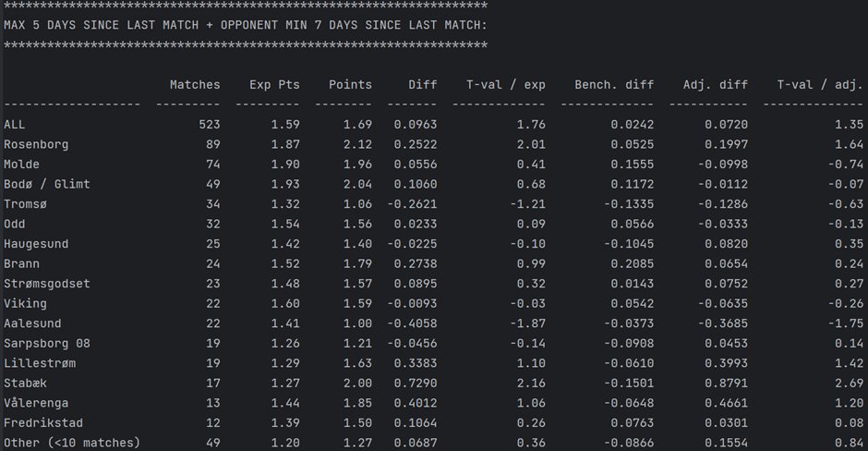Click the 'Bench. diff' column header
Screen dimensions: 868x451
(x=614, y=85)
